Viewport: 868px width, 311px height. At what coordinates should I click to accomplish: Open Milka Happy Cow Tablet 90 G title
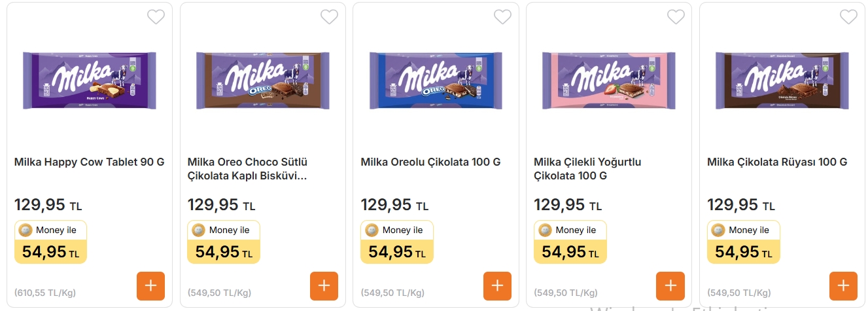[90, 162]
